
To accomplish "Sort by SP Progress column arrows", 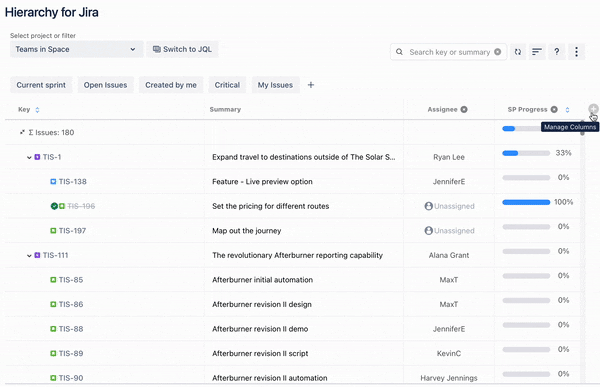I will tap(567, 110).
